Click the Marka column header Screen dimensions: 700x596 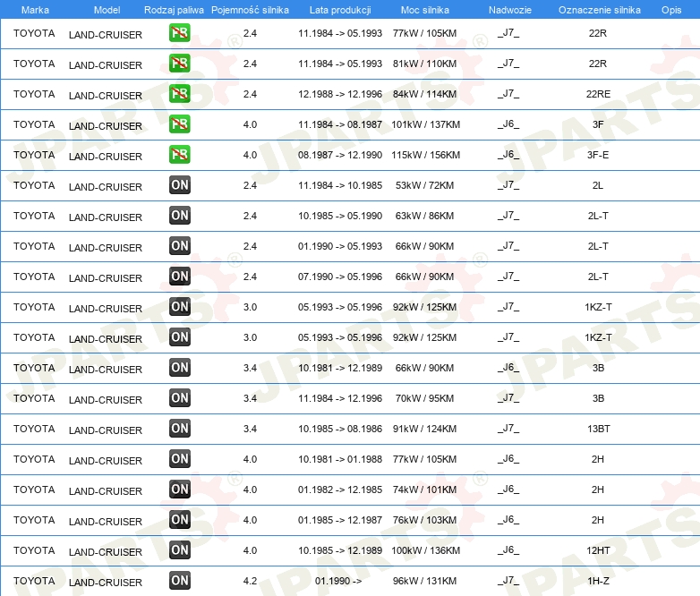click(35, 9)
